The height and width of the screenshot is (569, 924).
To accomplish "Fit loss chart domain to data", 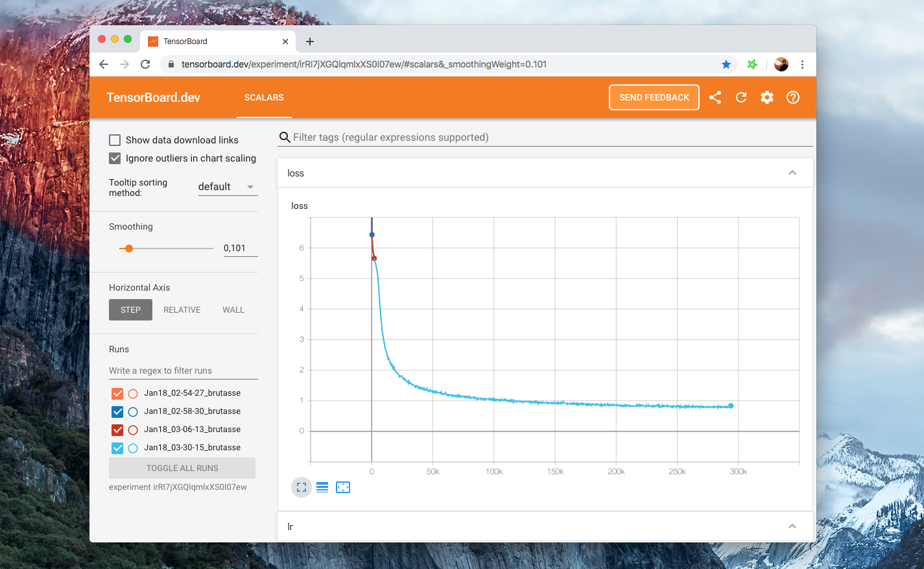I will 343,487.
